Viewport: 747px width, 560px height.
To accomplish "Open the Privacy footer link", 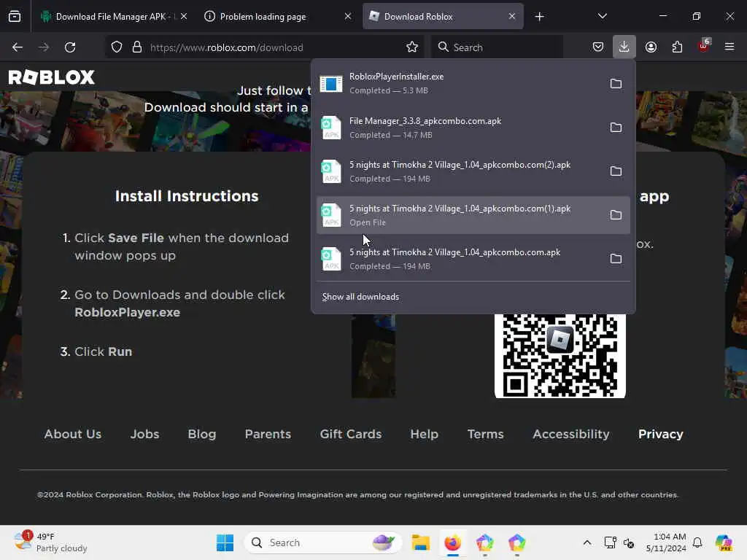I will tap(661, 435).
